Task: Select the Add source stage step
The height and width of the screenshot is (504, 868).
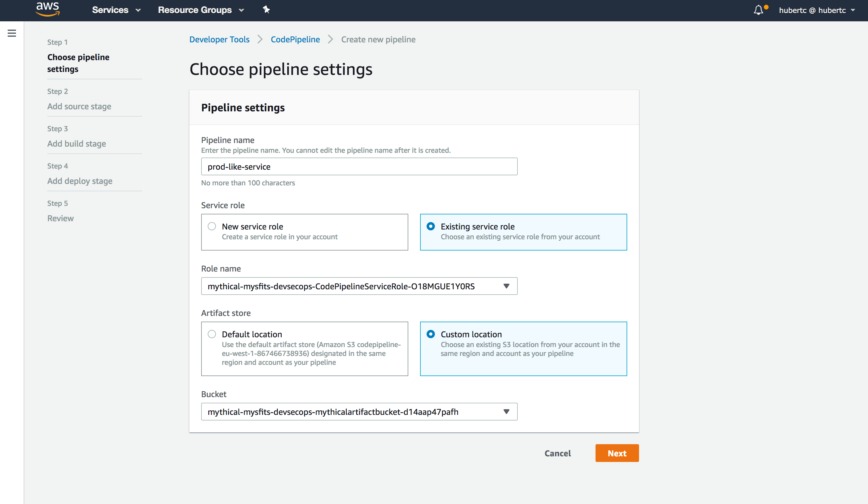Action: (79, 106)
